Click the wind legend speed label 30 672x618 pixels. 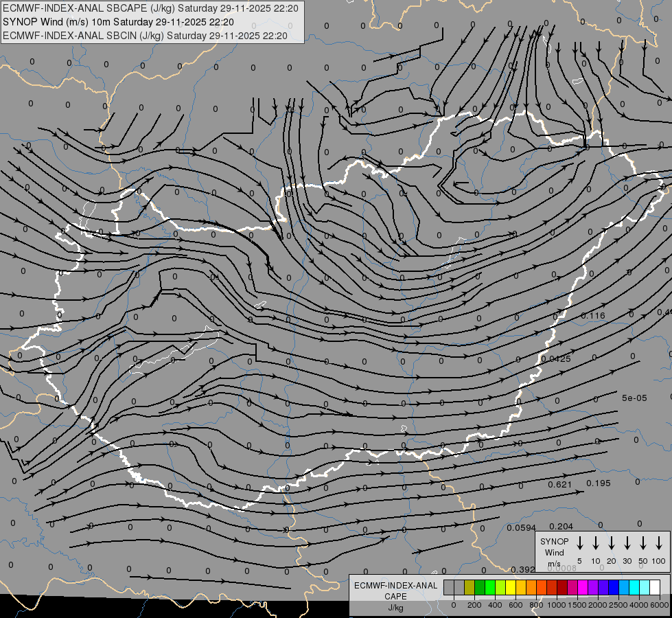pyautogui.click(x=627, y=561)
